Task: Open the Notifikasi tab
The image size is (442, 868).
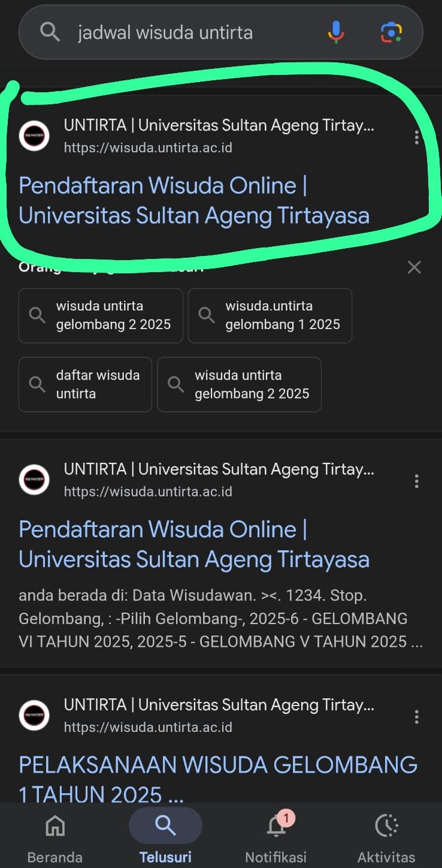Action: tap(276, 836)
